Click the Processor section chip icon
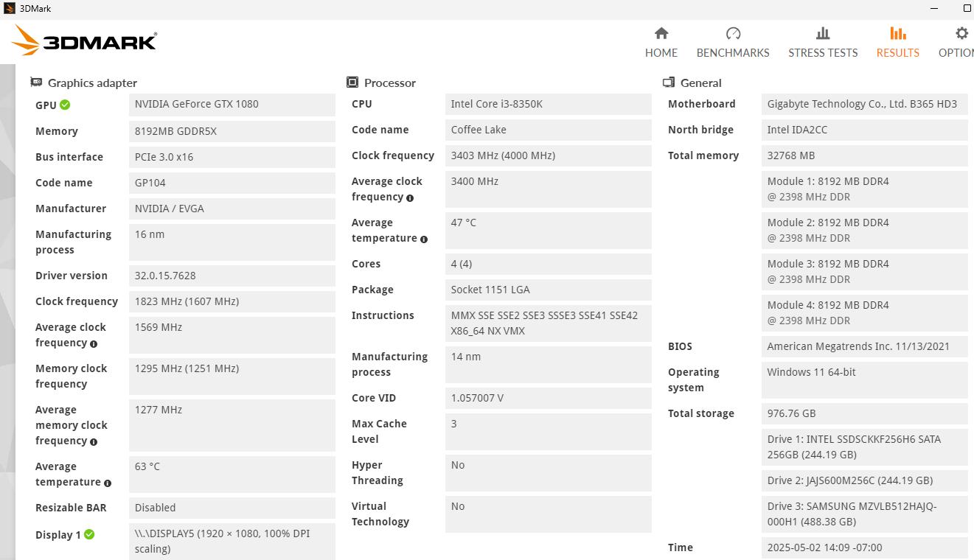 click(x=352, y=83)
